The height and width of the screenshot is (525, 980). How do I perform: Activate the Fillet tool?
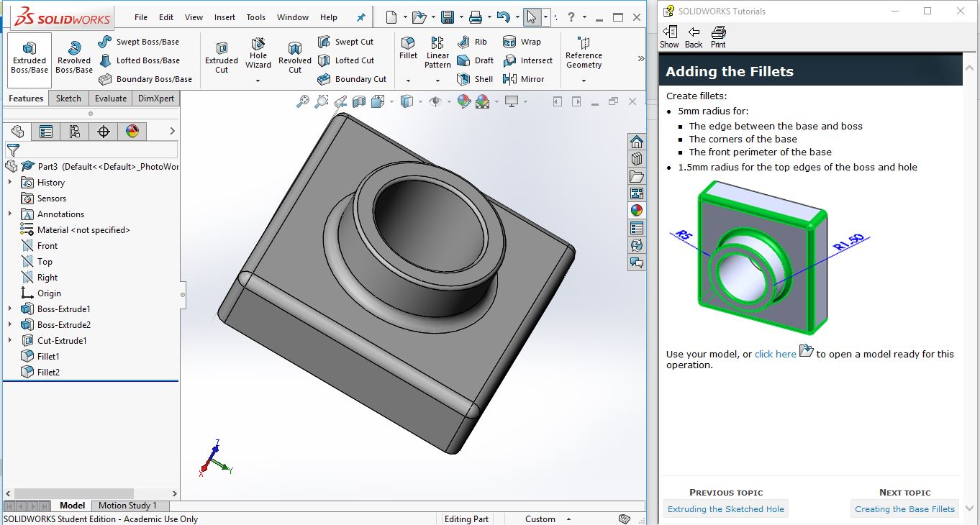408,49
